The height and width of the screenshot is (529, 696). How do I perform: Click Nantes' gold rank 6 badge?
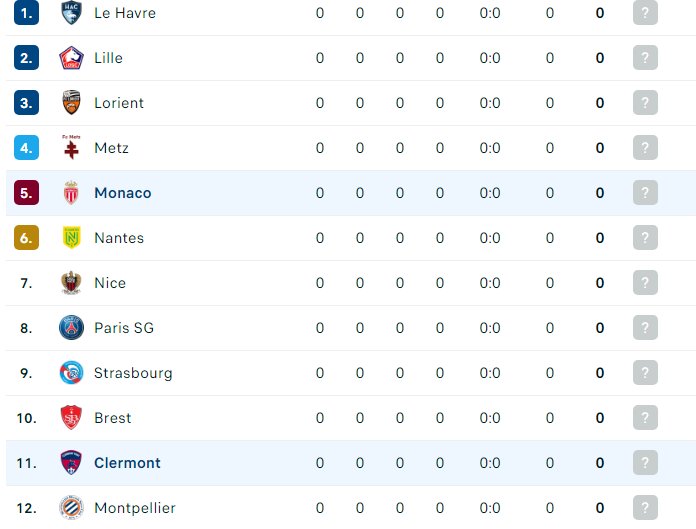(x=26, y=237)
